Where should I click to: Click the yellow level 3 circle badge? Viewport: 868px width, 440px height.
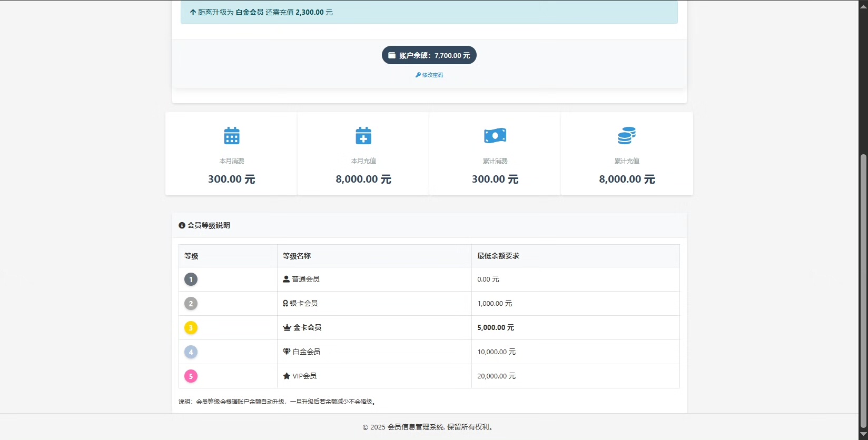click(191, 328)
